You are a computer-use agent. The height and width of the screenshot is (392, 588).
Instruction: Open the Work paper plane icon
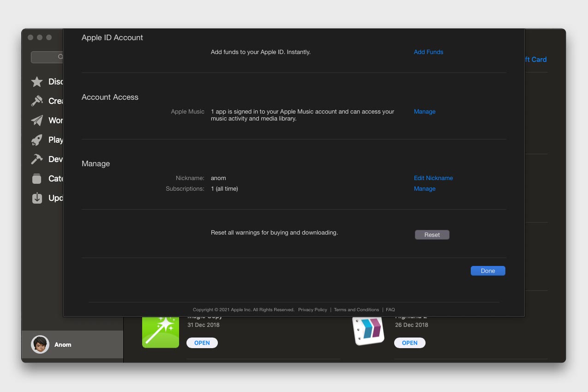(x=37, y=121)
